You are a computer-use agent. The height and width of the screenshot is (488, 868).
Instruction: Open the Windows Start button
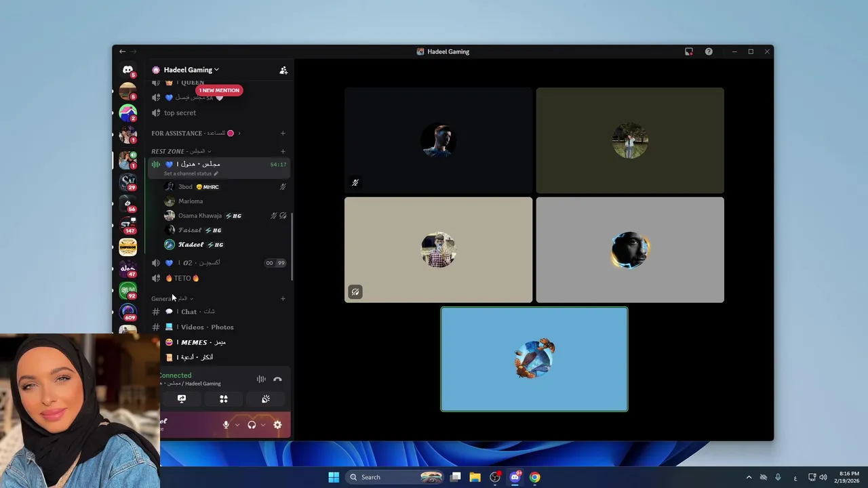[334, 477]
